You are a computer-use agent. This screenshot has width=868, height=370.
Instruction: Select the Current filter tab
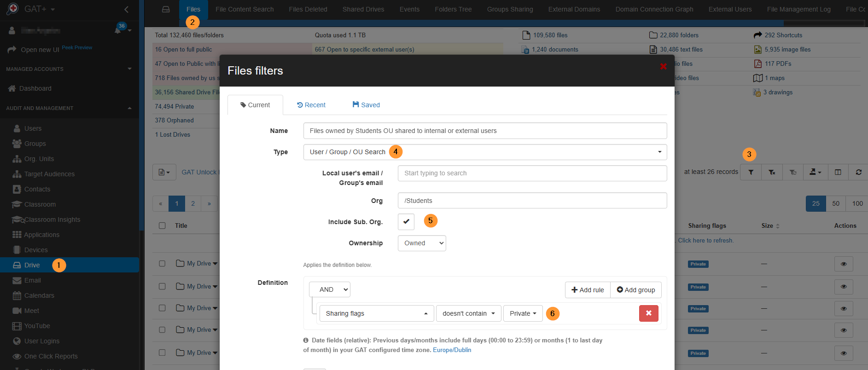[255, 105]
